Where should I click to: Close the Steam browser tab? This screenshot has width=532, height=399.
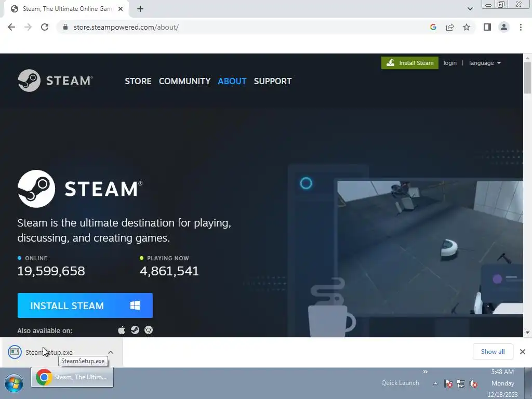coord(121,9)
